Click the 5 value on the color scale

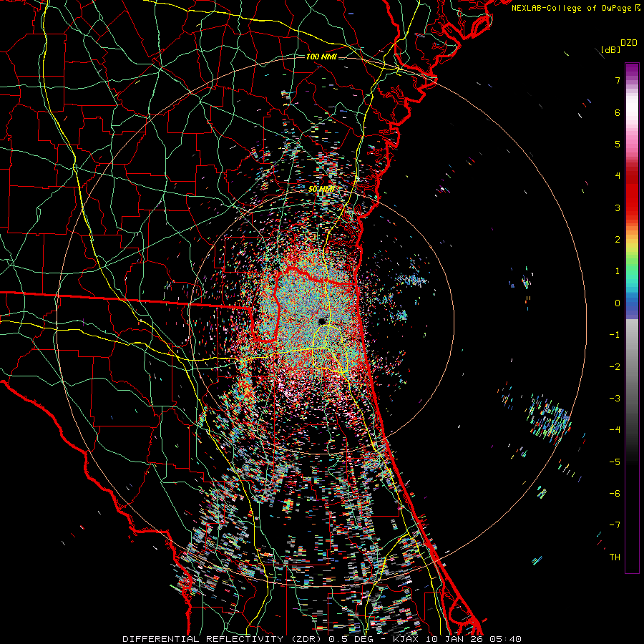(x=618, y=144)
